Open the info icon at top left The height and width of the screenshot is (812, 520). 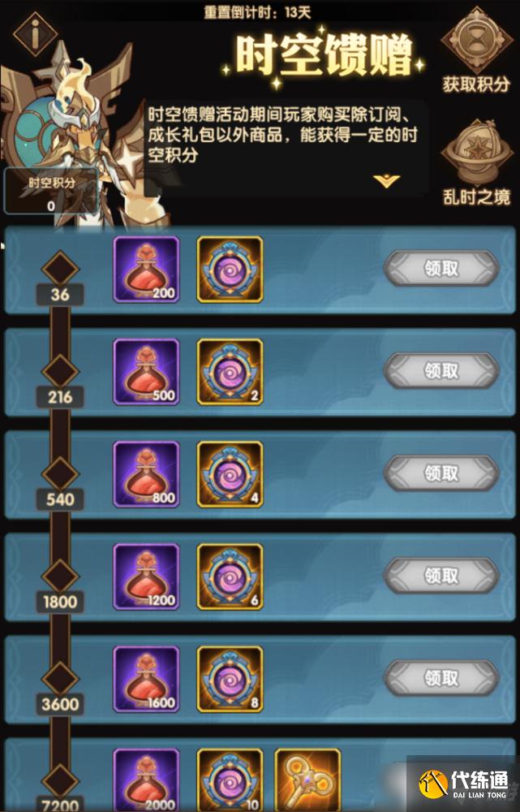pos(35,34)
